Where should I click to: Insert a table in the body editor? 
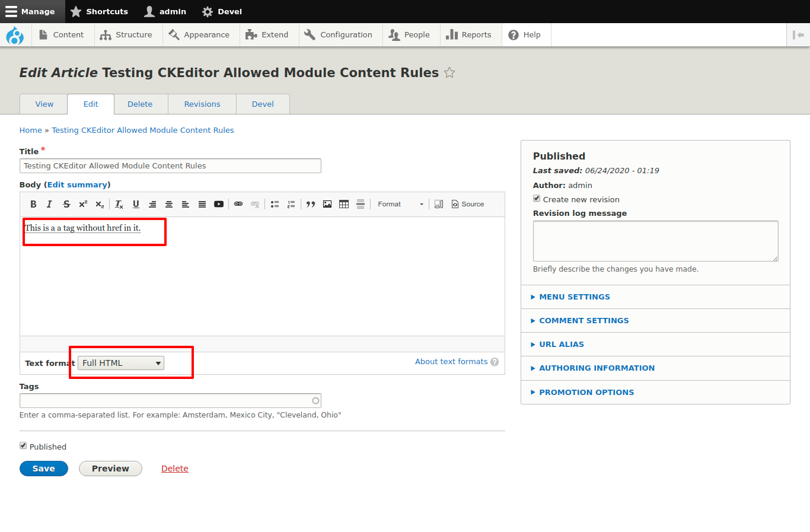click(344, 204)
